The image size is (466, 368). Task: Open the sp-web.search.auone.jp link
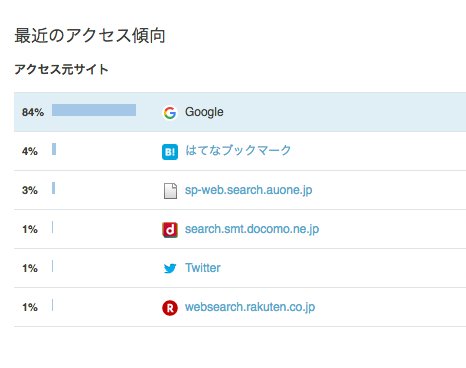(249, 190)
